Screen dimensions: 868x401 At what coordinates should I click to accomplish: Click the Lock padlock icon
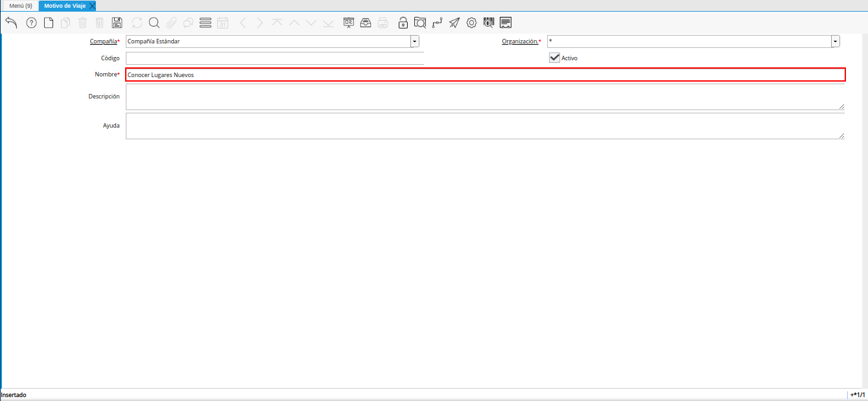pos(403,23)
